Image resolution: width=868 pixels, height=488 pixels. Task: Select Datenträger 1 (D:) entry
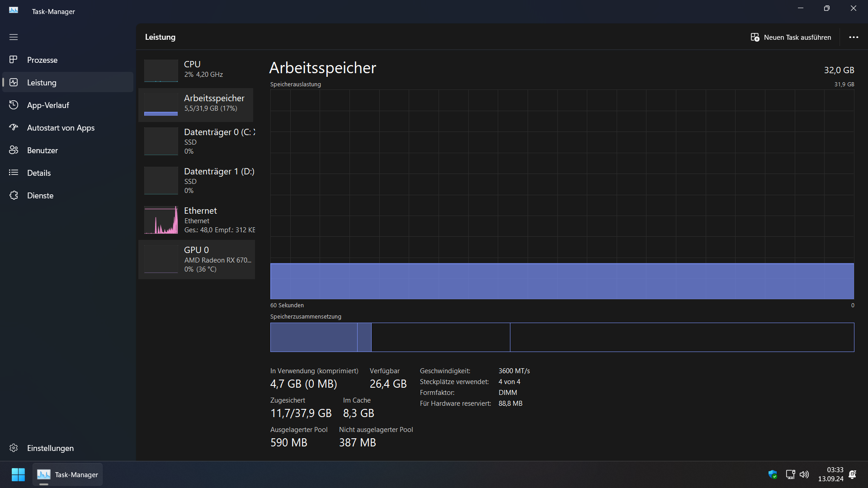tap(197, 180)
